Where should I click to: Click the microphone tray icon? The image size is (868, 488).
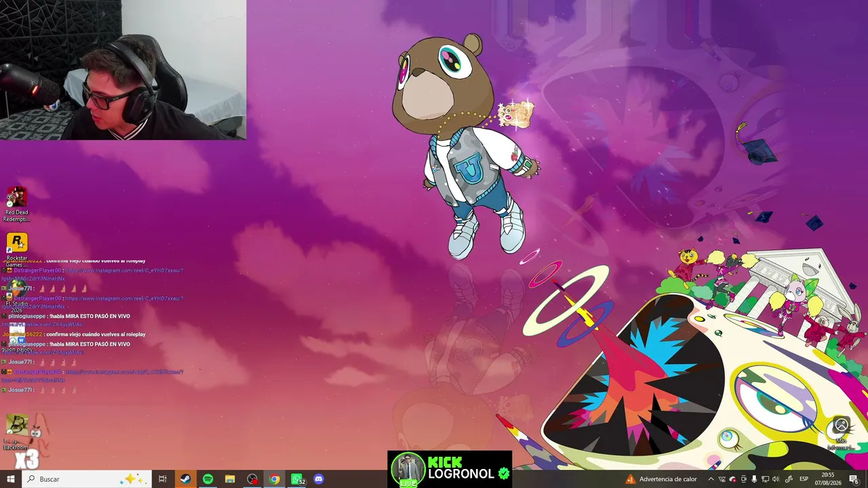coord(754,479)
